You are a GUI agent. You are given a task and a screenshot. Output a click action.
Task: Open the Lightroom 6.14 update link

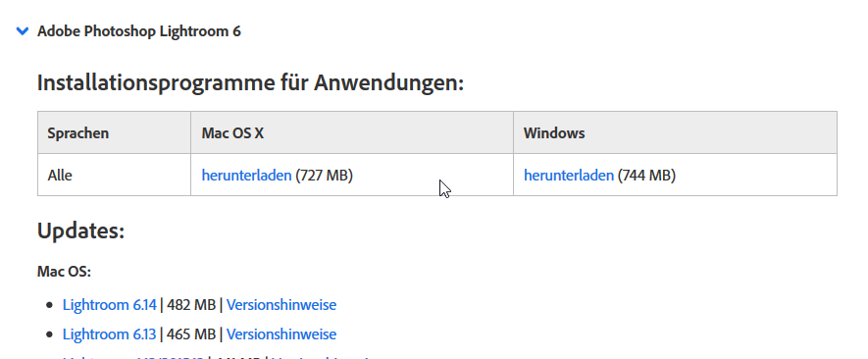pyautogui.click(x=110, y=305)
